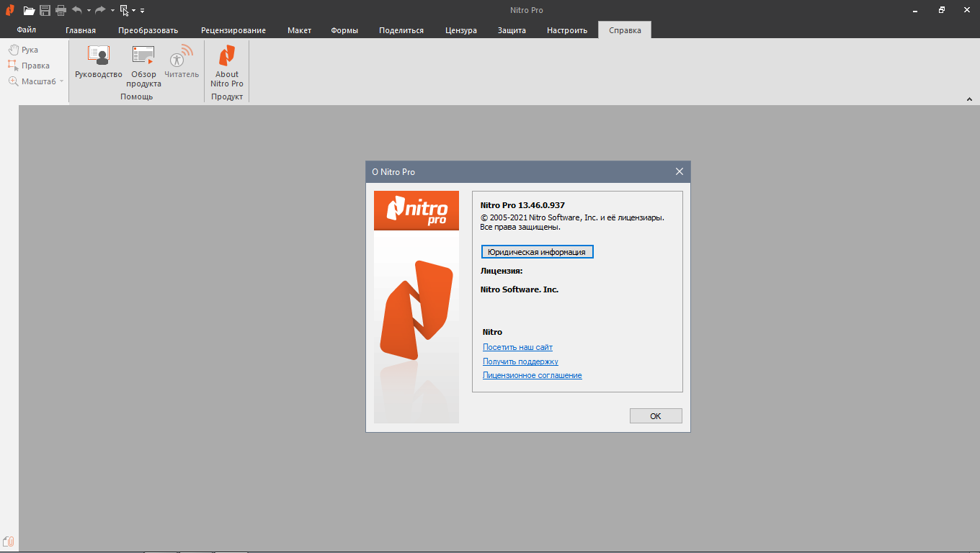
Task: Confirm the About dialog with OK
Action: click(x=656, y=416)
